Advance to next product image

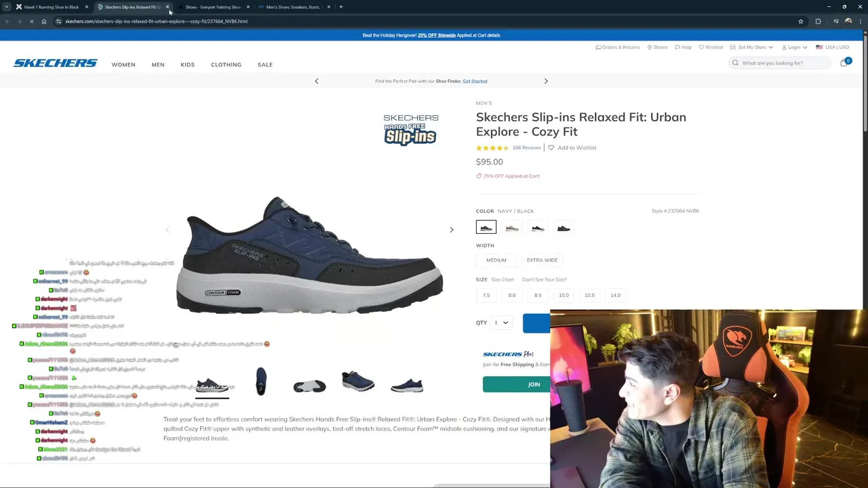[452, 230]
